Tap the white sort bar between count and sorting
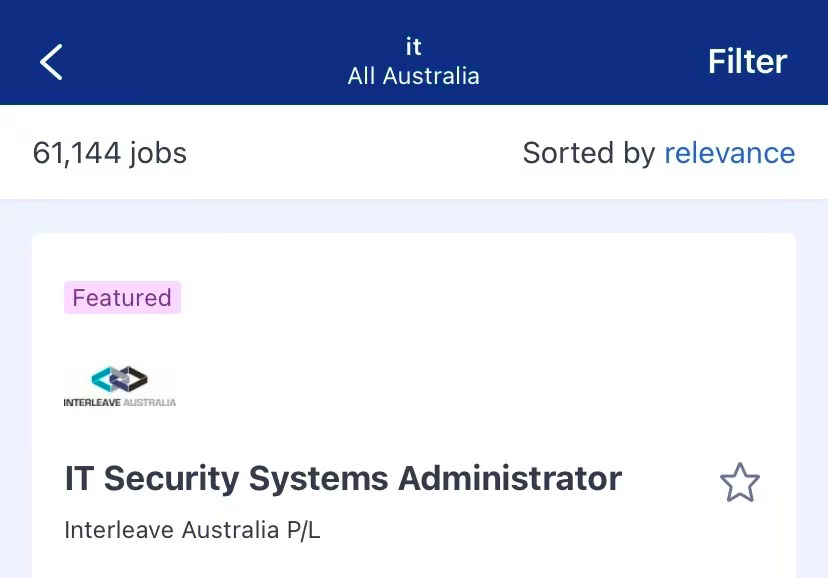 point(354,153)
